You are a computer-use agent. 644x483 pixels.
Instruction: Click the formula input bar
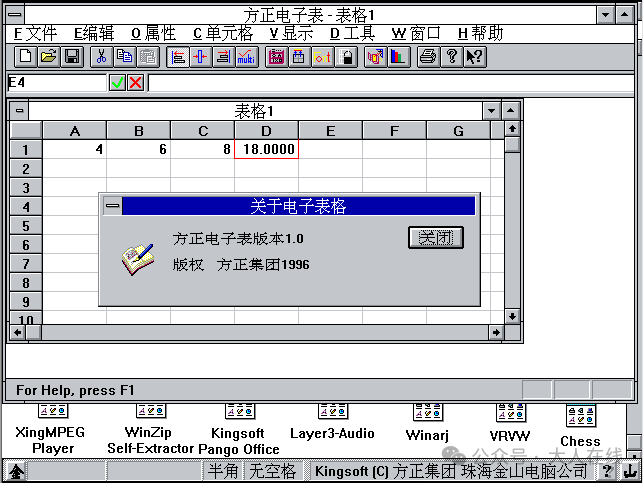[391, 83]
